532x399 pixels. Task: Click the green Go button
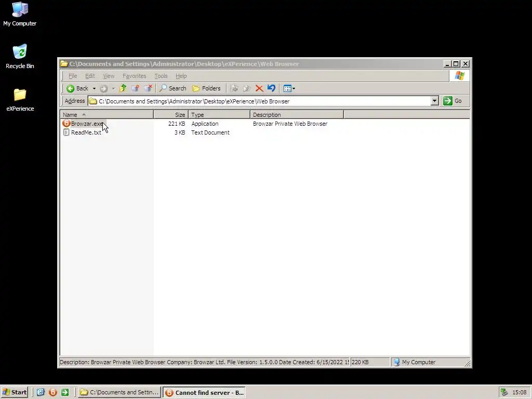coord(453,101)
